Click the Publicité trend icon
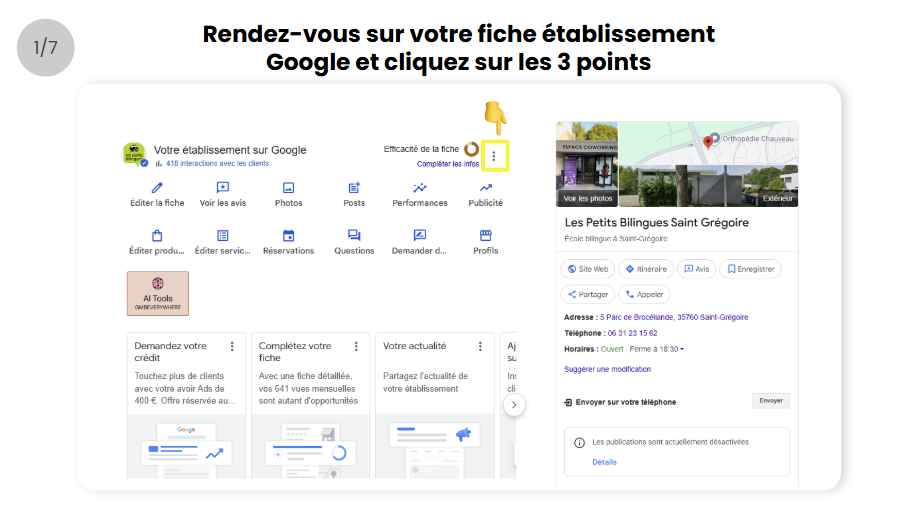 [486, 188]
